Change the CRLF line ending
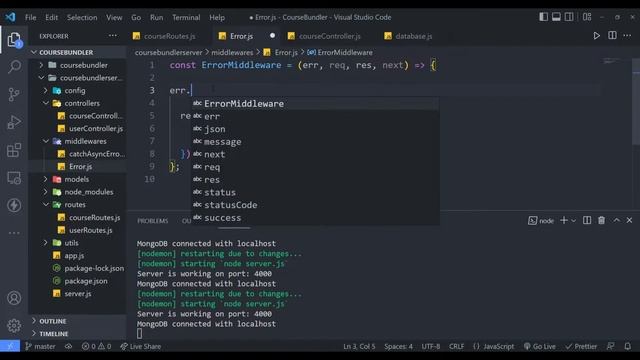Image resolution: width=640 pixels, height=360 pixels. 456,346
